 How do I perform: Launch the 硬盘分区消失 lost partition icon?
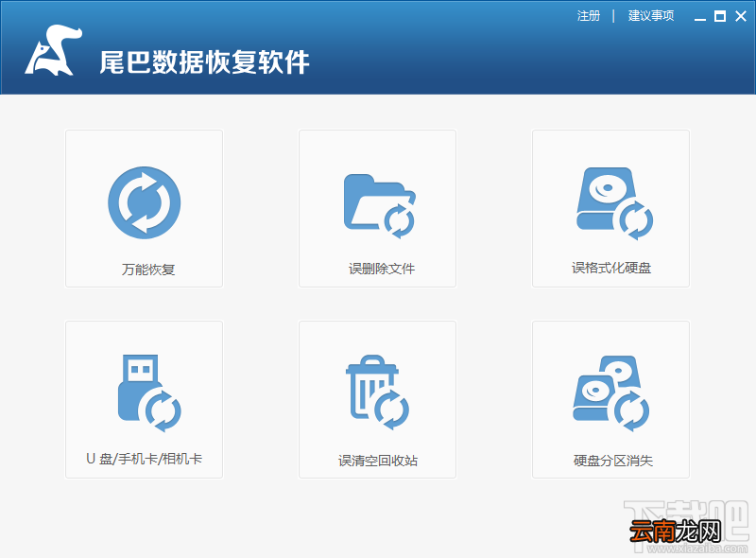(610, 393)
